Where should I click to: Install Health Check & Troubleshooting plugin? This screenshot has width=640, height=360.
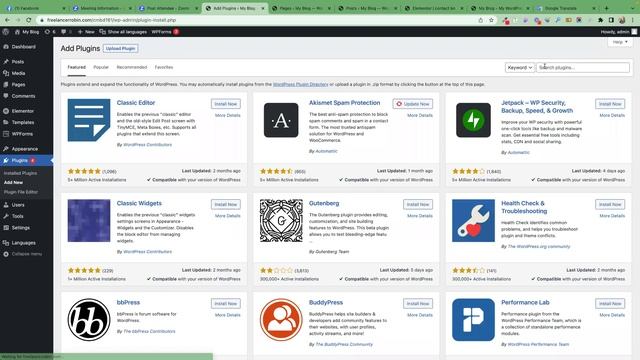pyautogui.click(x=610, y=204)
